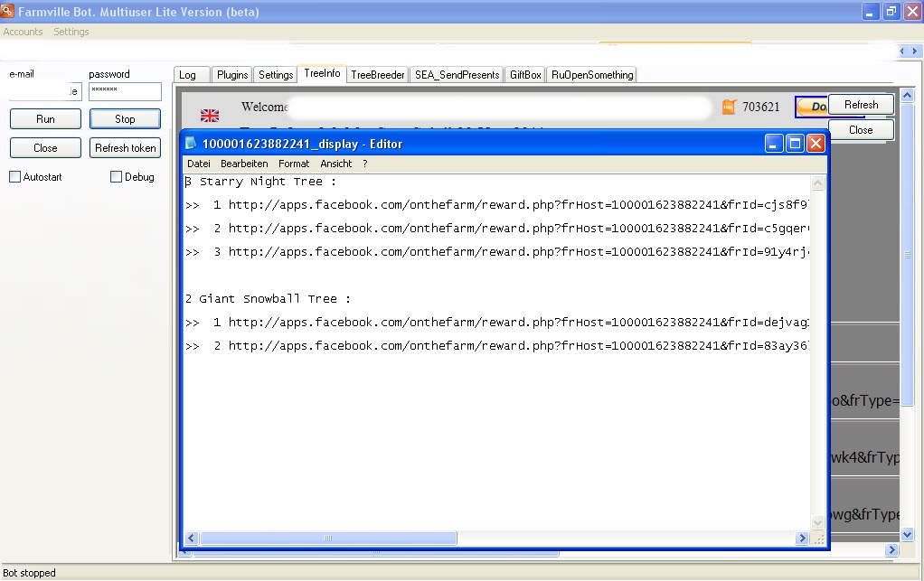924x581 pixels.
Task: Click the Editor window resize grip
Action: pos(819,539)
